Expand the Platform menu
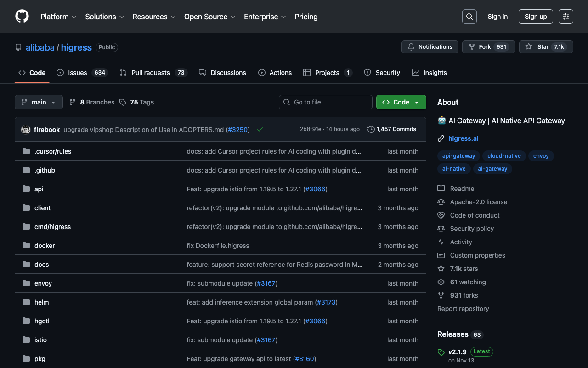Image resolution: width=588 pixels, height=368 pixels. [58, 17]
